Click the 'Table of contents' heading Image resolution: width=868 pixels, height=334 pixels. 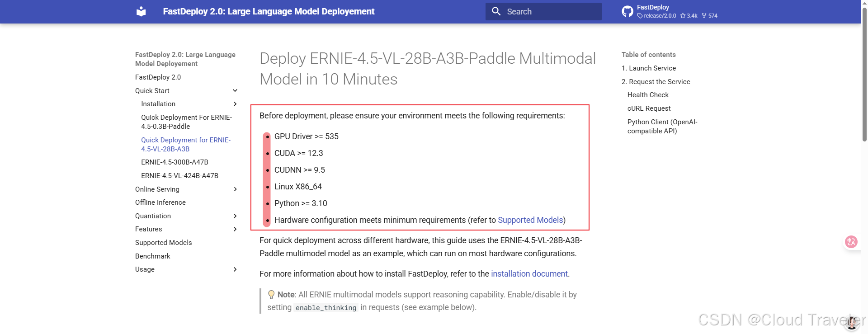point(648,55)
